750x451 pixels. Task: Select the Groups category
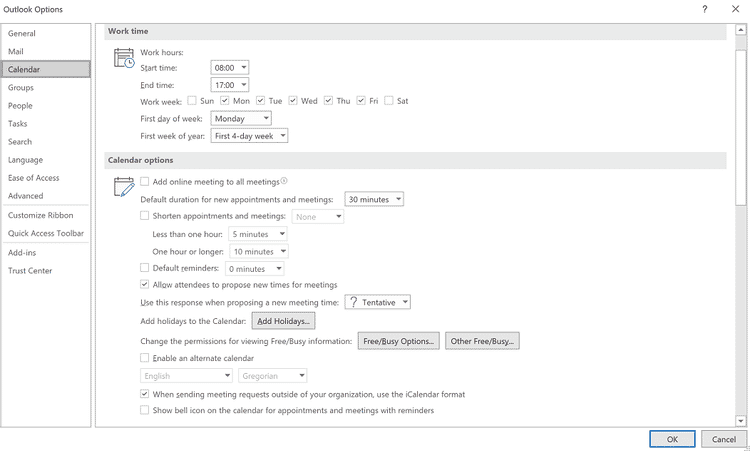45,88
